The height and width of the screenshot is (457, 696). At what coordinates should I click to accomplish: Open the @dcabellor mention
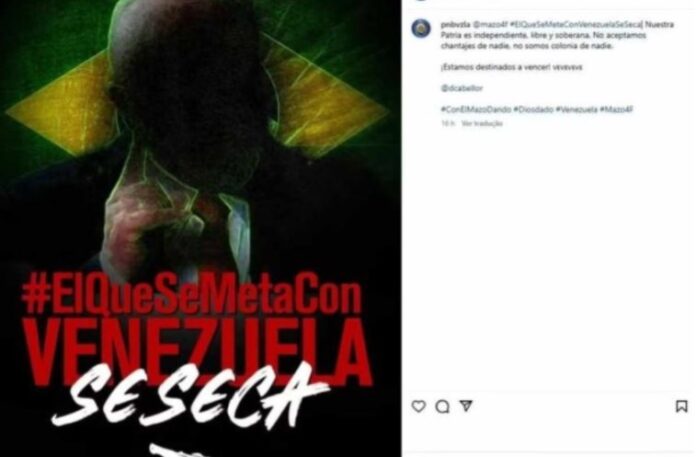pyautogui.click(x=462, y=88)
